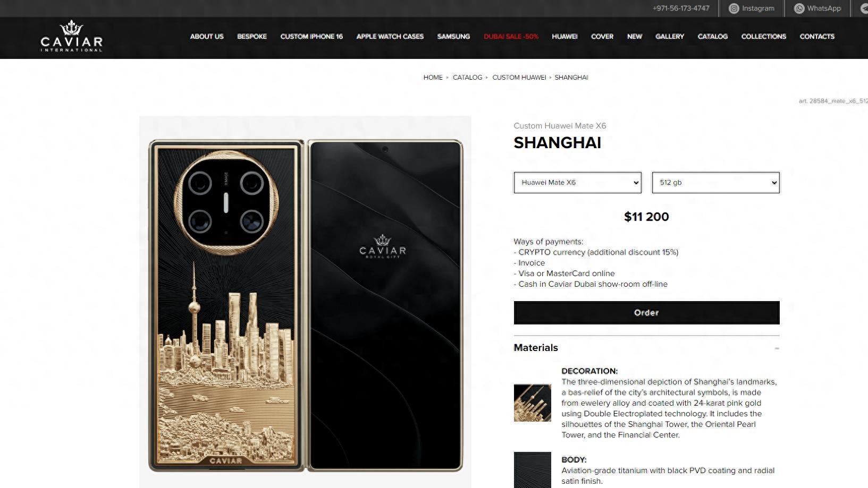Viewport: 868px width, 488px height.
Task: Open Custom iPhone 16 menu
Action: point(311,37)
